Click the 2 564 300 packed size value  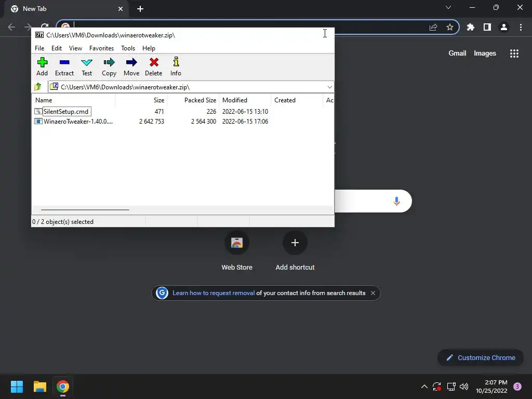pyautogui.click(x=204, y=121)
